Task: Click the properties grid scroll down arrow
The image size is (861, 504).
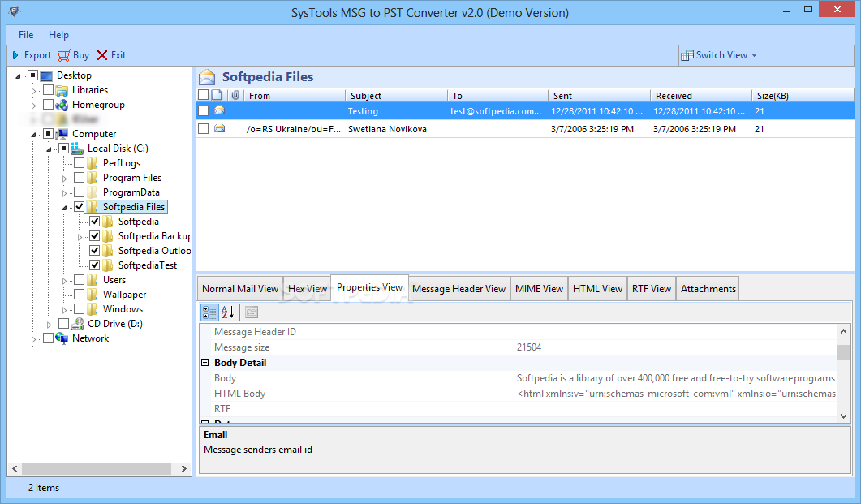Action: (x=843, y=416)
